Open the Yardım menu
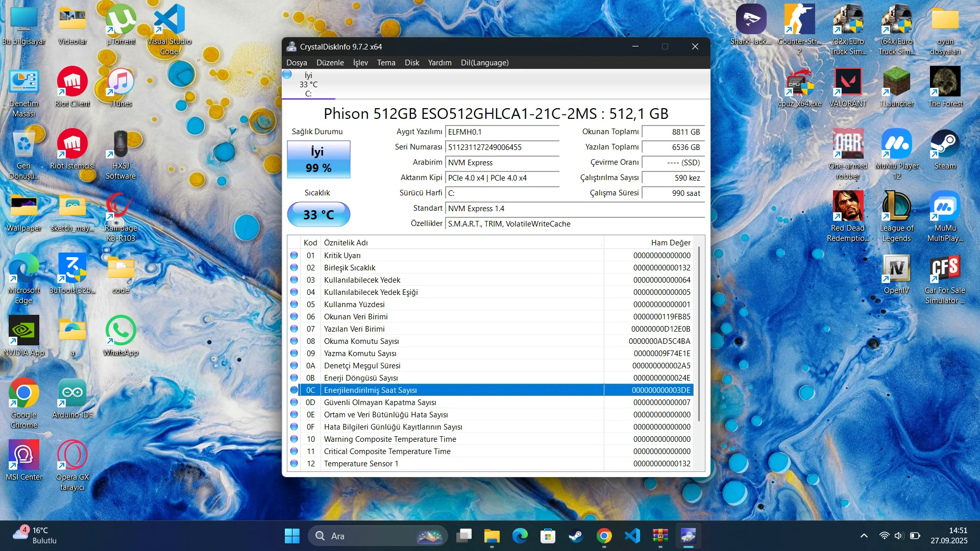The width and height of the screenshot is (980, 551). coord(439,63)
